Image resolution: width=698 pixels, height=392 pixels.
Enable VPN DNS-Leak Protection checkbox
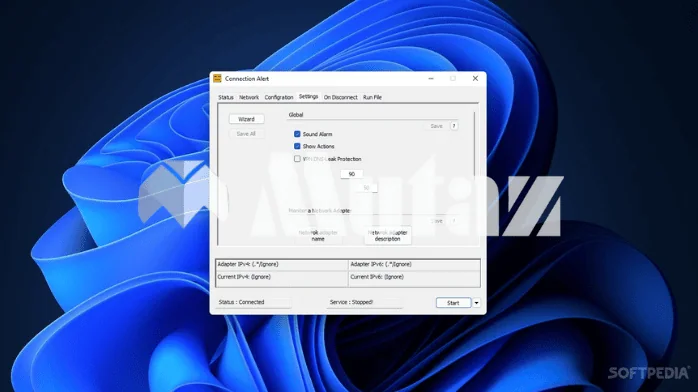(x=297, y=159)
